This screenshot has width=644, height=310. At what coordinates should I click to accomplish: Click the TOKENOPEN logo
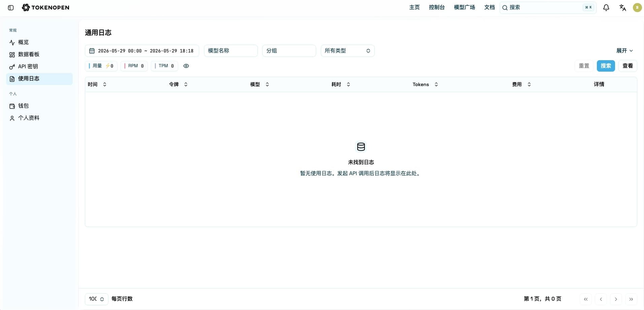pyautogui.click(x=45, y=7)
